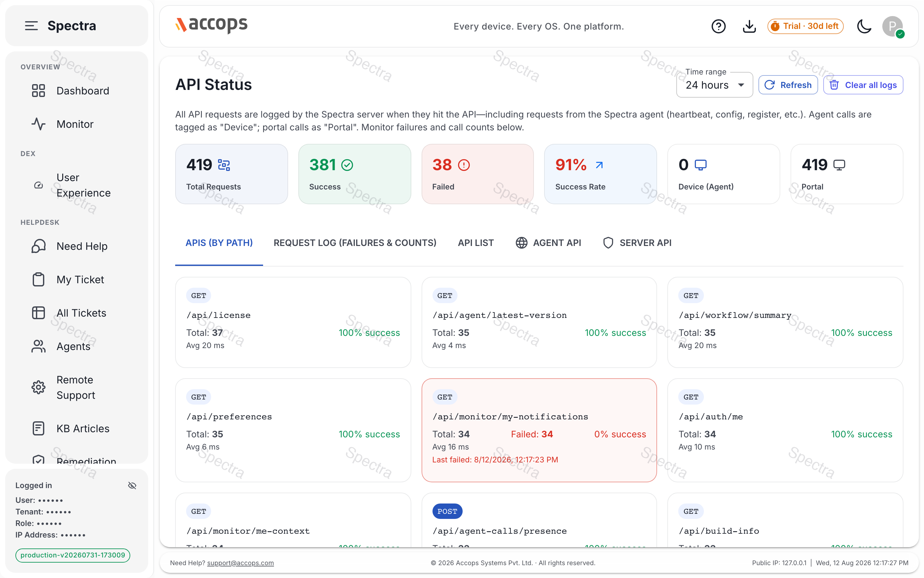Click the Monitor pulse icon
Screen dimensions: 924x578
click(38, 124)
